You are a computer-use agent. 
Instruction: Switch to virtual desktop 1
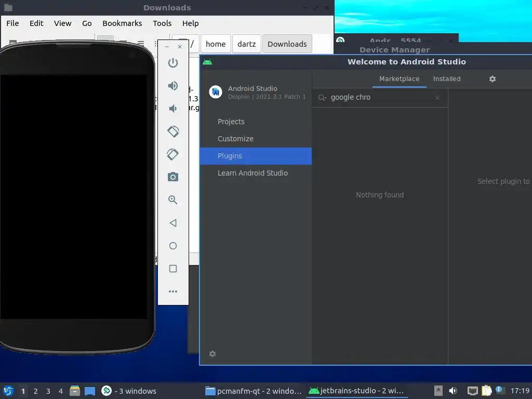pos(23,391)
